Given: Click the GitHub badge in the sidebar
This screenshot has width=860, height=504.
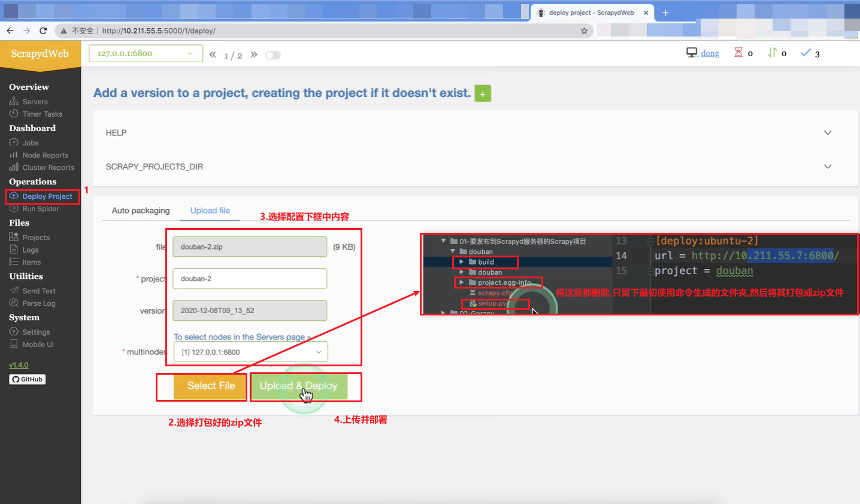Looking at the screenshot, I should tap(28, 379).
